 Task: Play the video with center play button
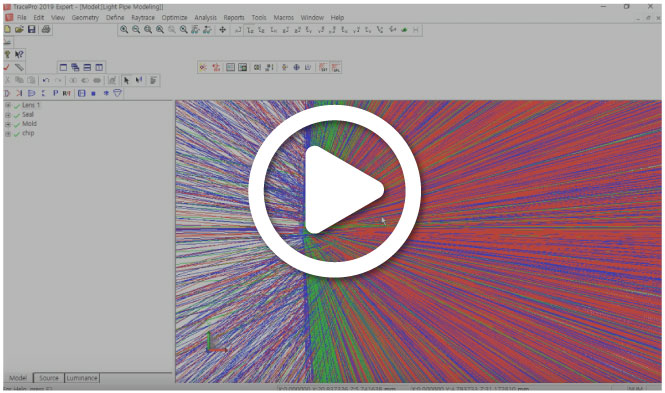335,190
